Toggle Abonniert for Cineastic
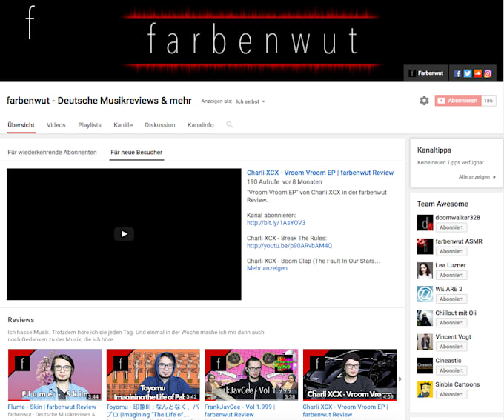The image size is (504, 420). coord(451,370)
